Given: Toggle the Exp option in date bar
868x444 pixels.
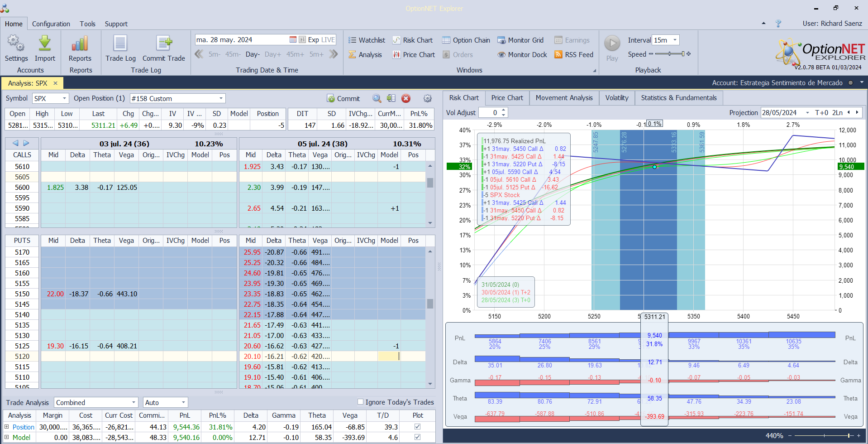Looking at the screenshot, I should pos(313,40).
